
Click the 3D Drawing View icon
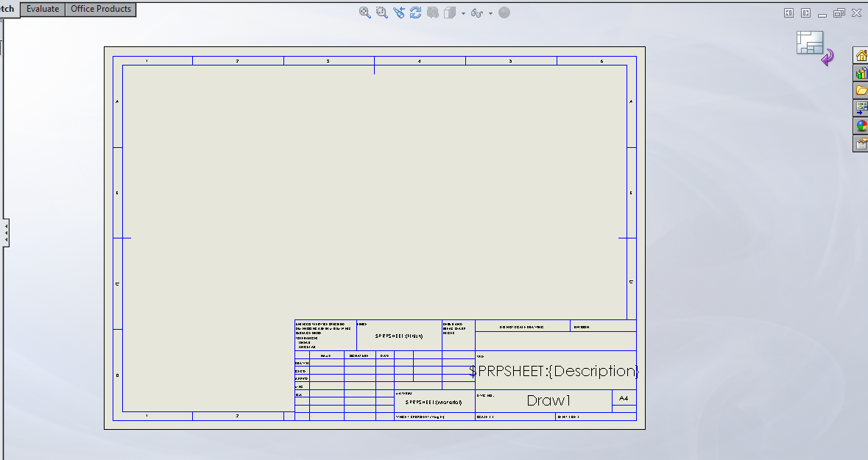coord(433,13)
